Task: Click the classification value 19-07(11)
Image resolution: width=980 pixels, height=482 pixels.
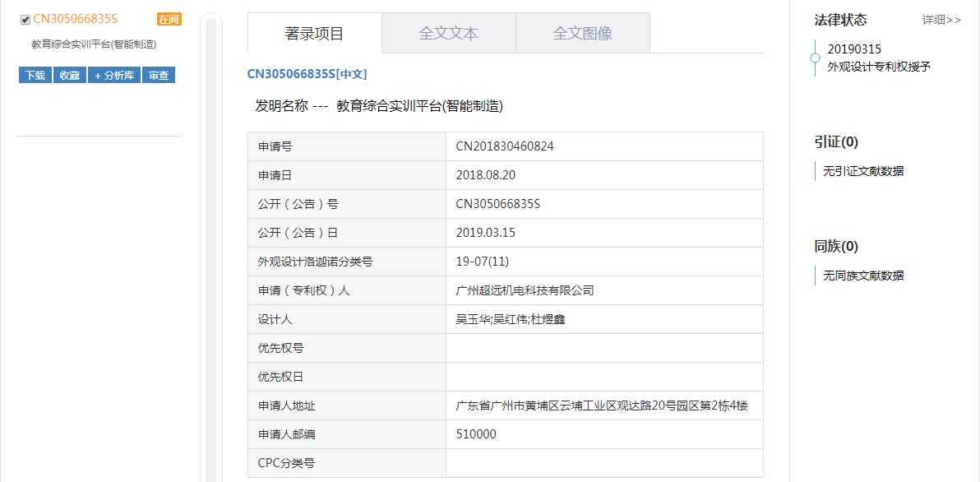Action: [x=483, y=262]
